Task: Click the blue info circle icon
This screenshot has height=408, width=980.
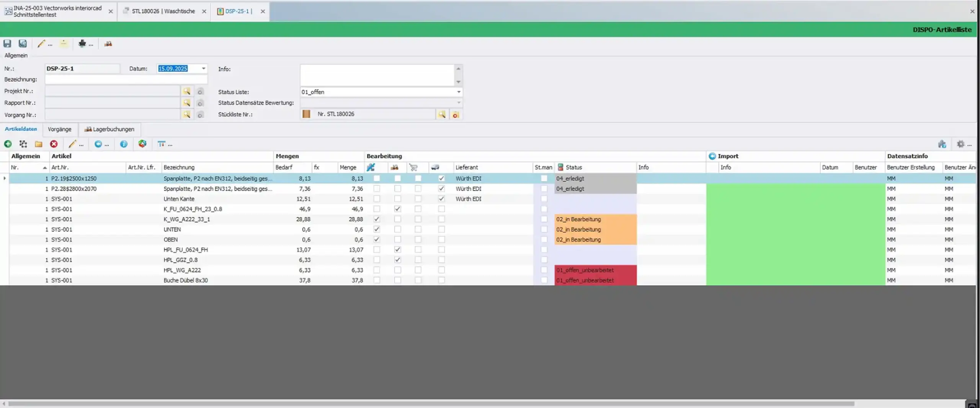Action: [124, 144]
